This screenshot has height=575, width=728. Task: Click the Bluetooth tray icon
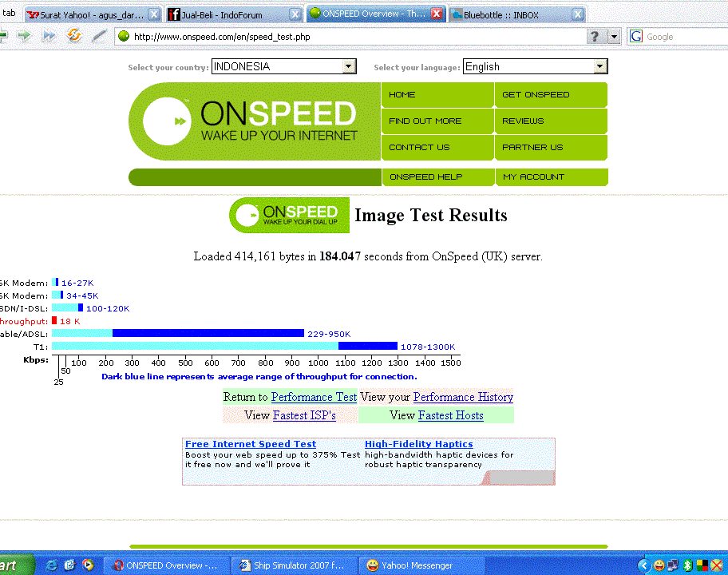tap(687, 565)
